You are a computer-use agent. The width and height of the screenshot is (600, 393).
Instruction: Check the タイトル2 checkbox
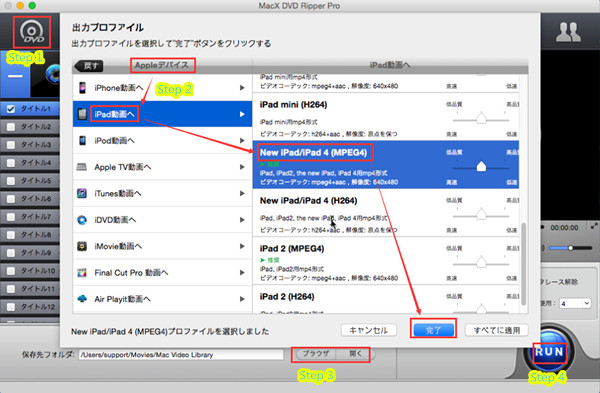click(11, 127)
